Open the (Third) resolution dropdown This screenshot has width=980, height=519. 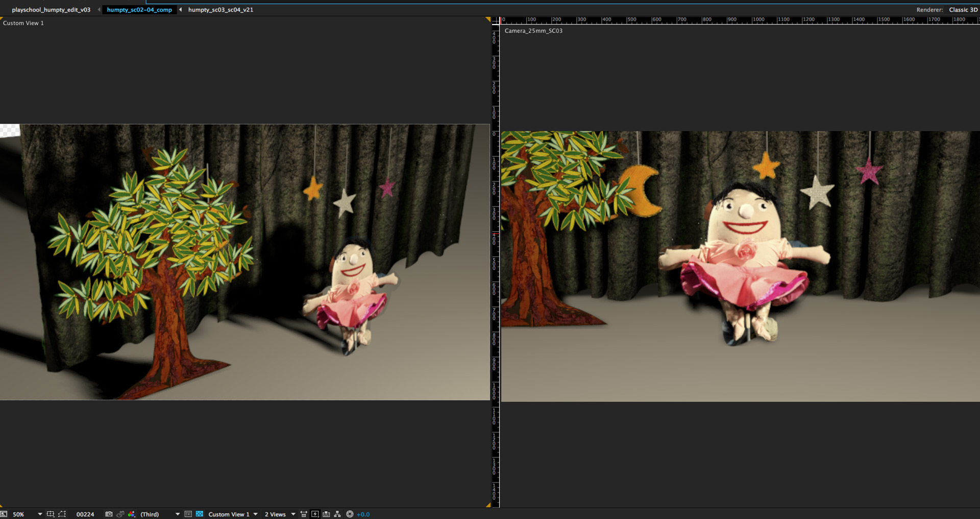[160, 514]
